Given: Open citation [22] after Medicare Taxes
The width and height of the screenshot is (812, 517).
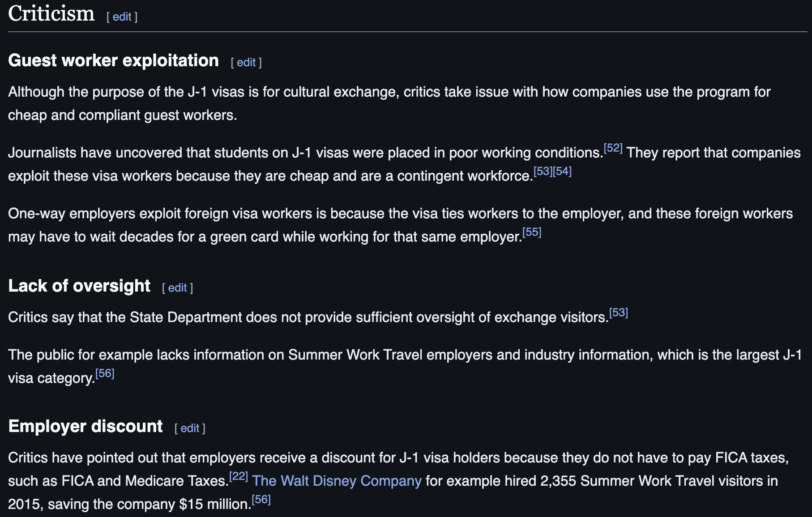Looking at the screenshot, I should pos(239,476).
